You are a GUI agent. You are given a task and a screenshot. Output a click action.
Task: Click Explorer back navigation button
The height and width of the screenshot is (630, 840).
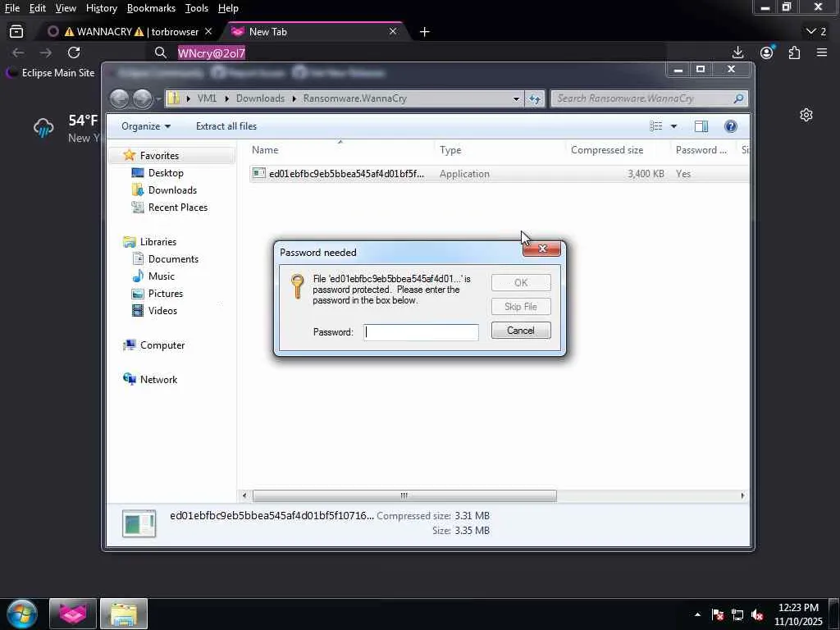tap(120, 98)
